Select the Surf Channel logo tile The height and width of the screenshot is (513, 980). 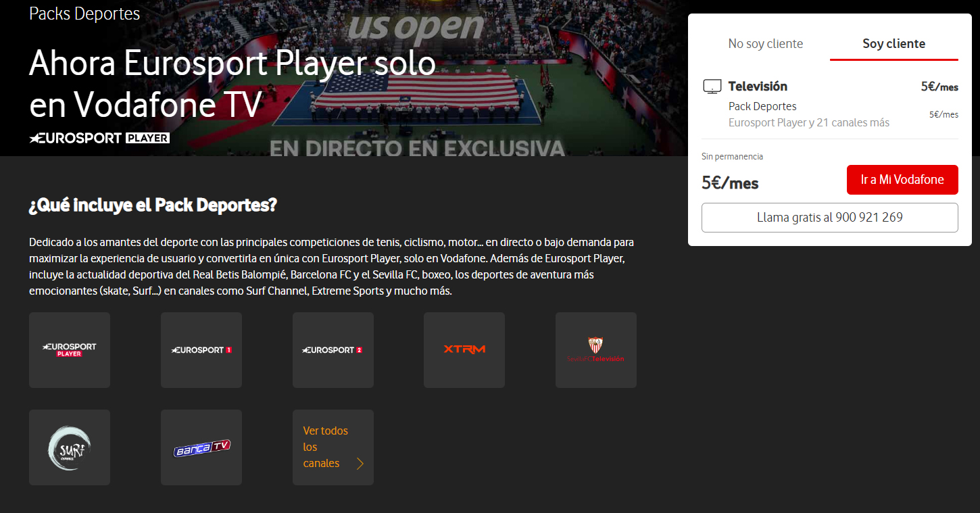[x=70, y=447]
